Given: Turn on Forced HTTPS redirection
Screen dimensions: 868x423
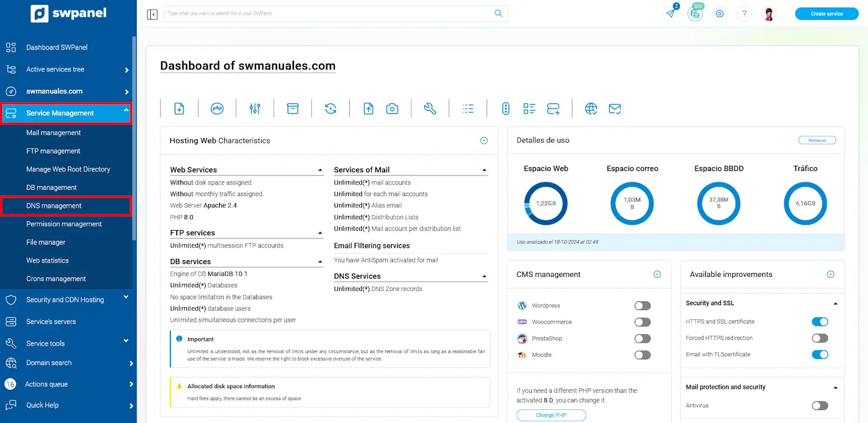Looking at the screenshot, I should point(820,338).
